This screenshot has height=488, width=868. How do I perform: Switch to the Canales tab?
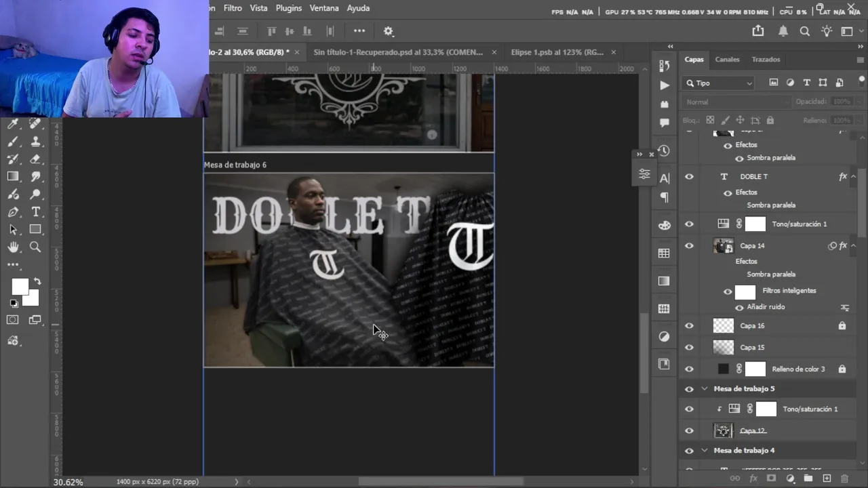[x=727, y=60]
